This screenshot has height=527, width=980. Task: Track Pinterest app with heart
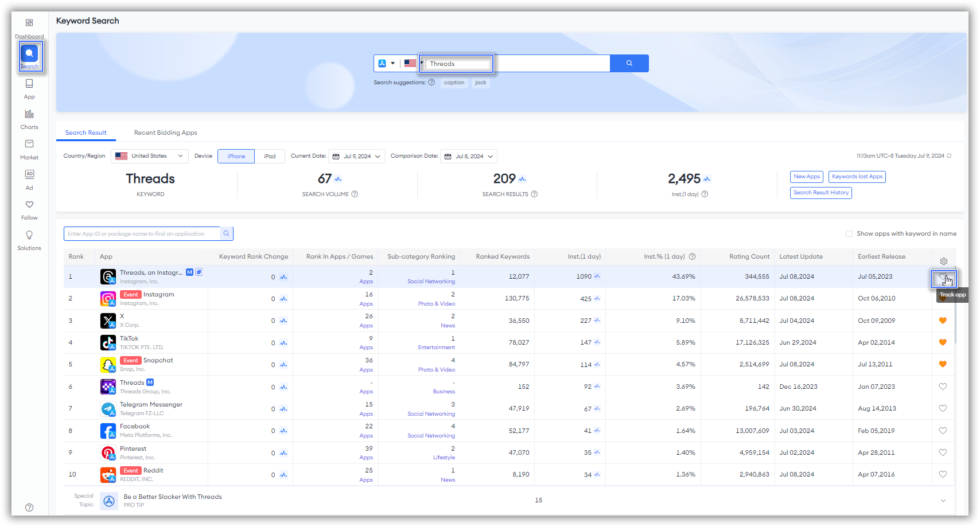click(943, 452)
